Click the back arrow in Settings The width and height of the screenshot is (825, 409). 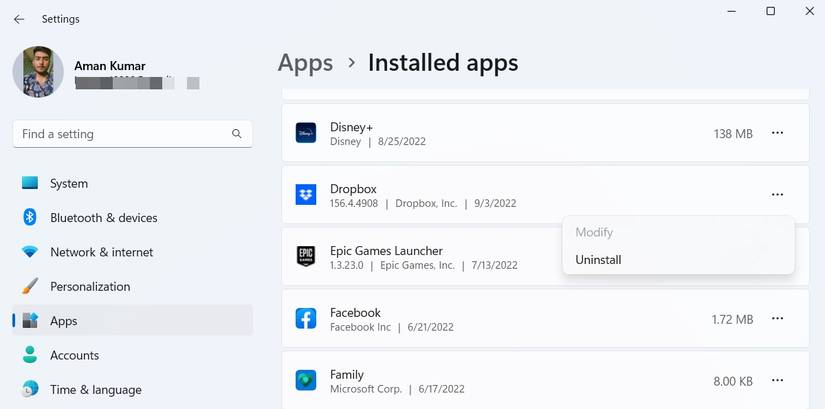(19, 19)
